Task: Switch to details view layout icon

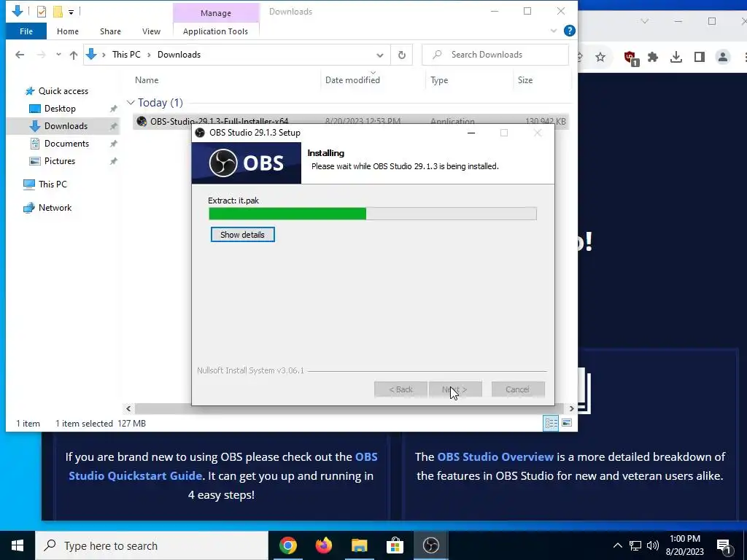Action: point(551,423)
